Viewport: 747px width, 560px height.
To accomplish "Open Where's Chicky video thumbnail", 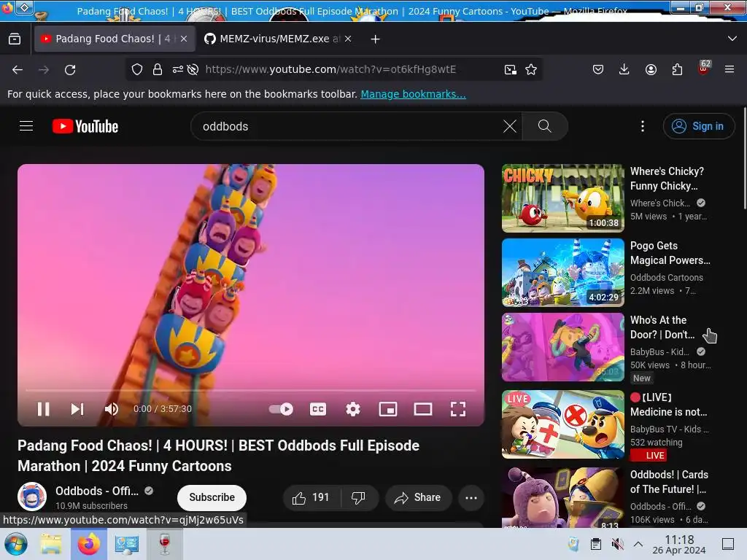I will click(562, 198).
